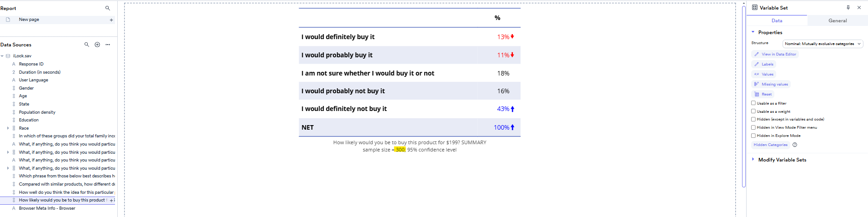Open the Structure dropdown

point(823,44)
